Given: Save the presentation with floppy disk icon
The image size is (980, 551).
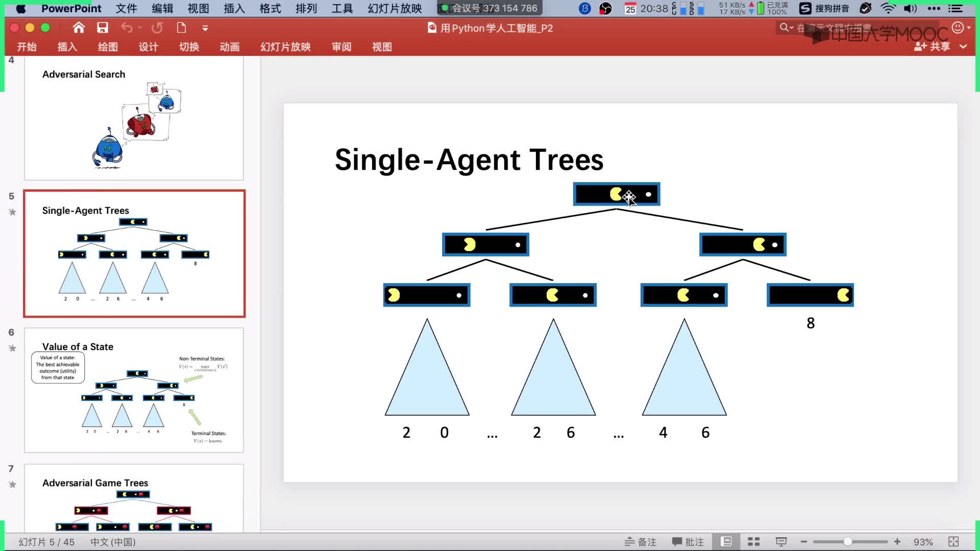Looking at the screenshot, I should [103, 28].
